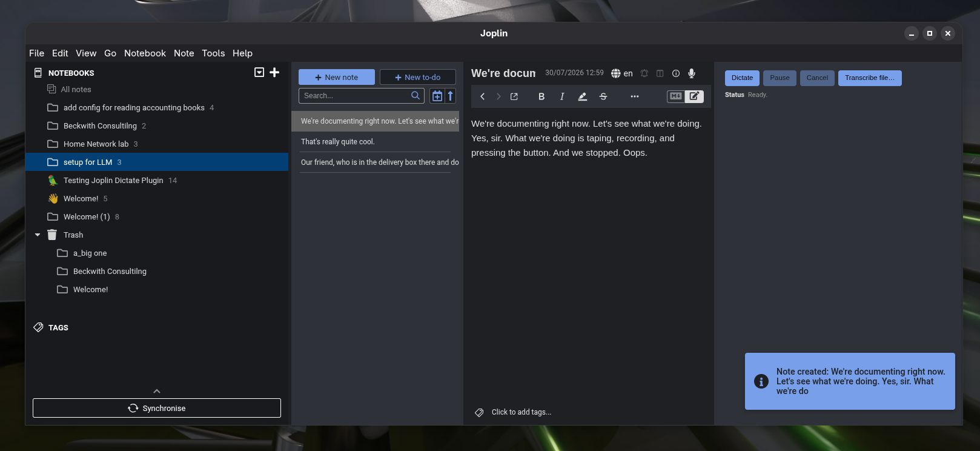This screenshot has width=980, height=451.
Task: Change note sort field with the calendar icon
Action: coord(437,96)
